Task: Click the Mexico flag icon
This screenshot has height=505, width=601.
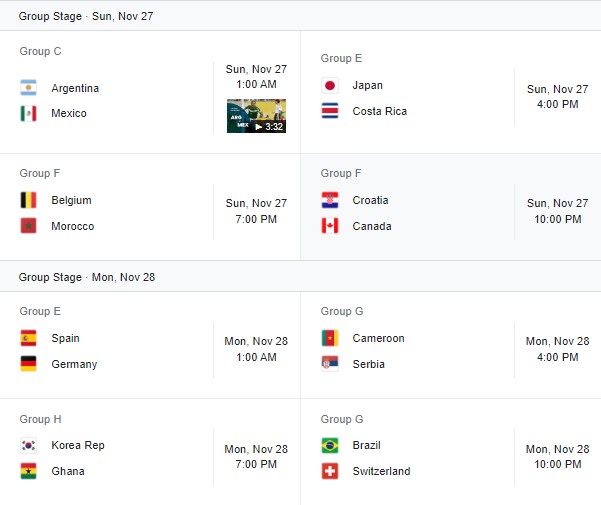Action: 28,113
